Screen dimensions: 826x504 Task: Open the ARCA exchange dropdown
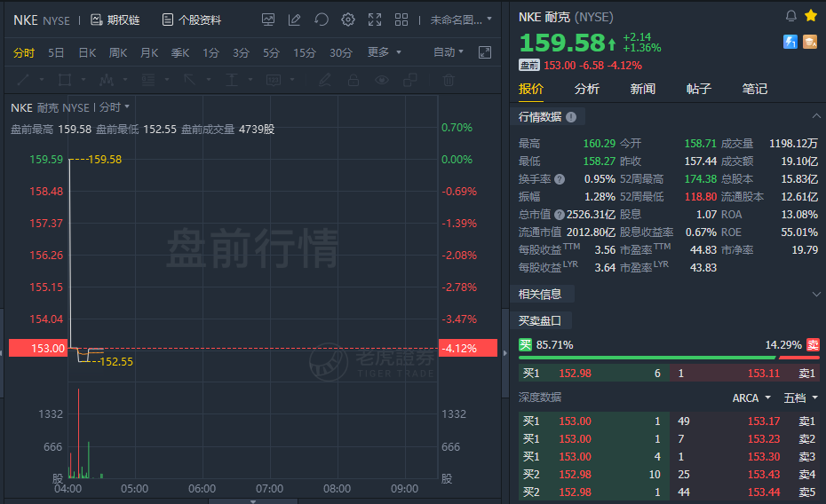pyautogui.click(x=751, y=398)
